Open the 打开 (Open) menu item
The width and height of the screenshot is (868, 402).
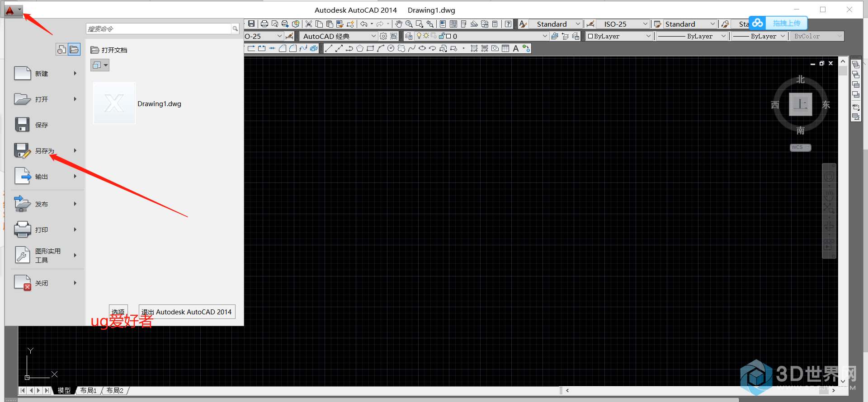point(45,99)
